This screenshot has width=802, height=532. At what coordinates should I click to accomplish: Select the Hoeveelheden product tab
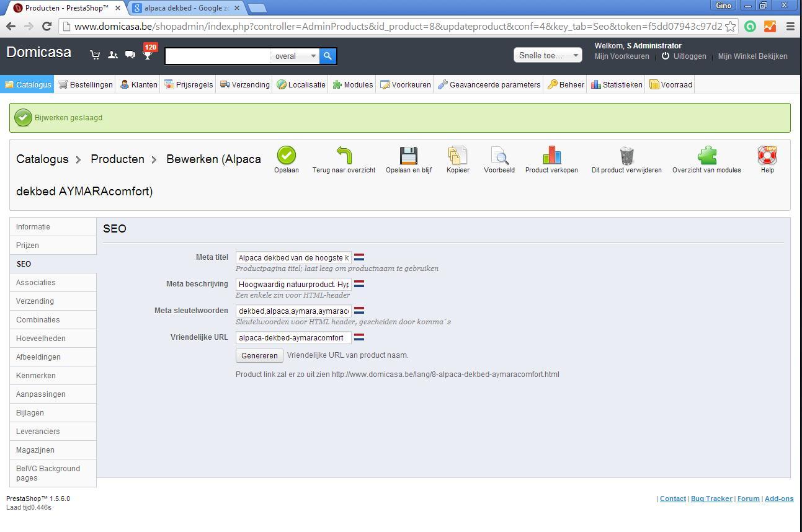click(53, 339)
